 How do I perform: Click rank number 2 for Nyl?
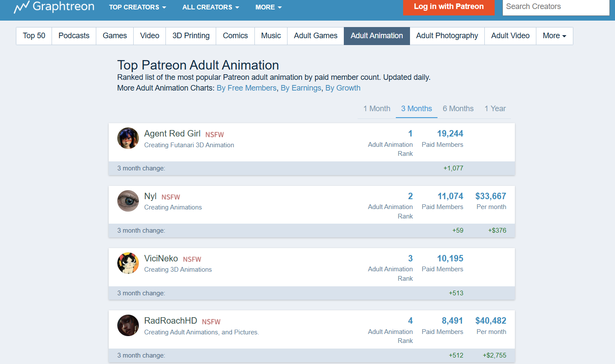410,196
